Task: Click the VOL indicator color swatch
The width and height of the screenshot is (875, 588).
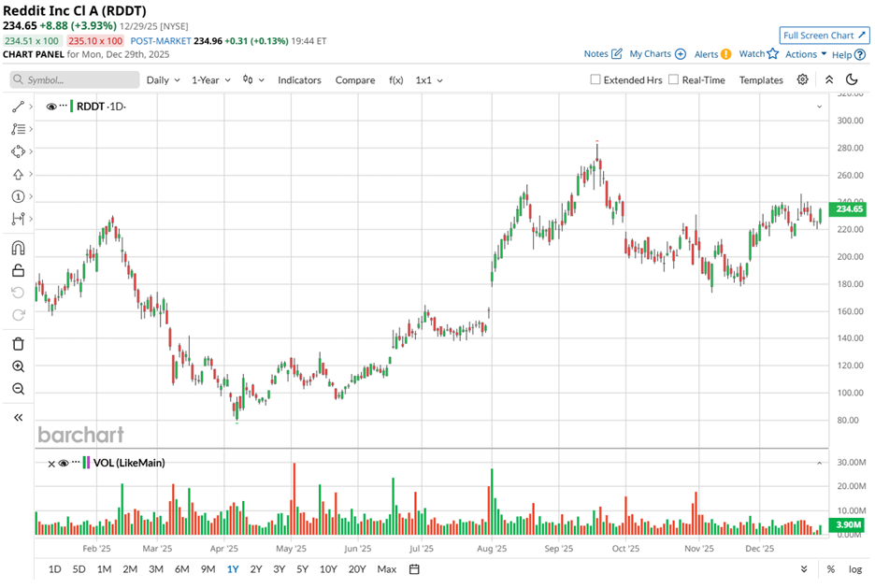Action: point(86,463)
